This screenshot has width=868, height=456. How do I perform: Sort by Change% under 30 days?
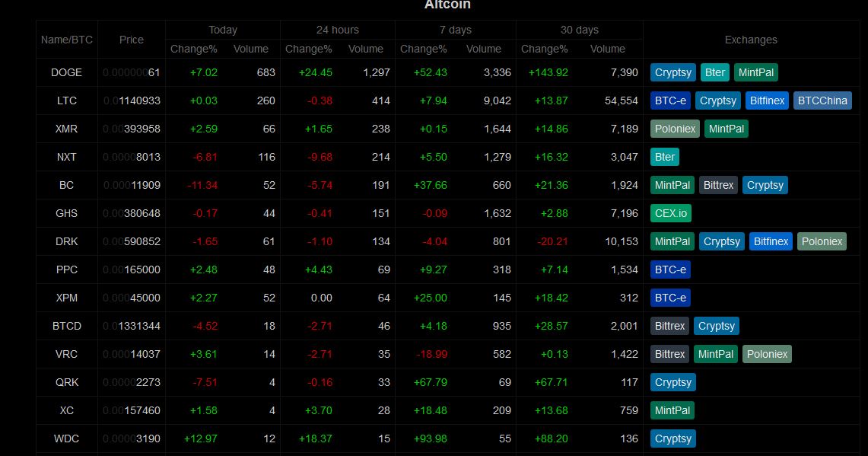click(x=544, y=49)
